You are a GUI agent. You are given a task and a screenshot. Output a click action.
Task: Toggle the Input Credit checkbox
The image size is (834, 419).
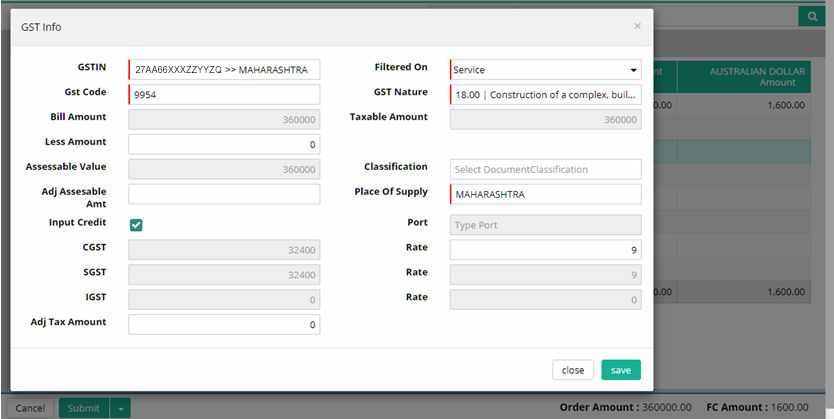[x=136, y=225]
